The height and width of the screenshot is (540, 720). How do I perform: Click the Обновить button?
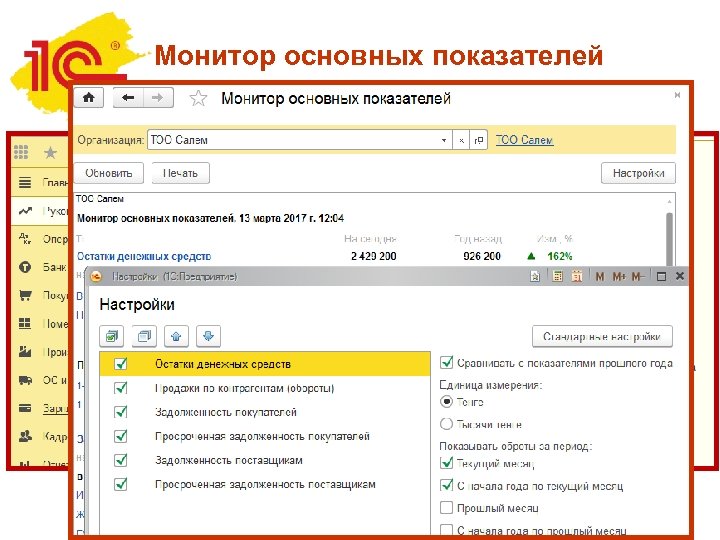click(108, 173)
